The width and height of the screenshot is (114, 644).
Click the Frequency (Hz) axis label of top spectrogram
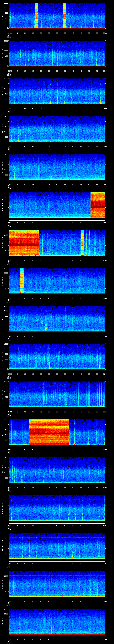[x=3, y=16]
